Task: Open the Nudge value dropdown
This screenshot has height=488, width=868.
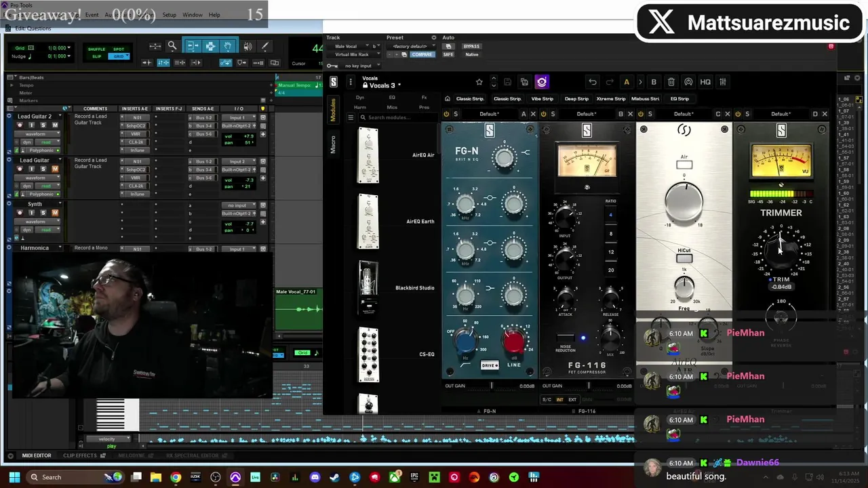Action: (x=69, y=56)
